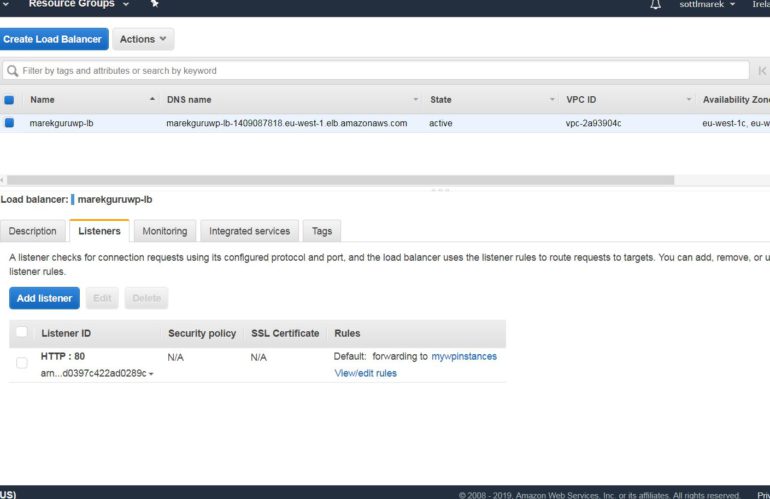Click the pane resize handle dots
Screen dimensions: 770x499
pos(440,190)
